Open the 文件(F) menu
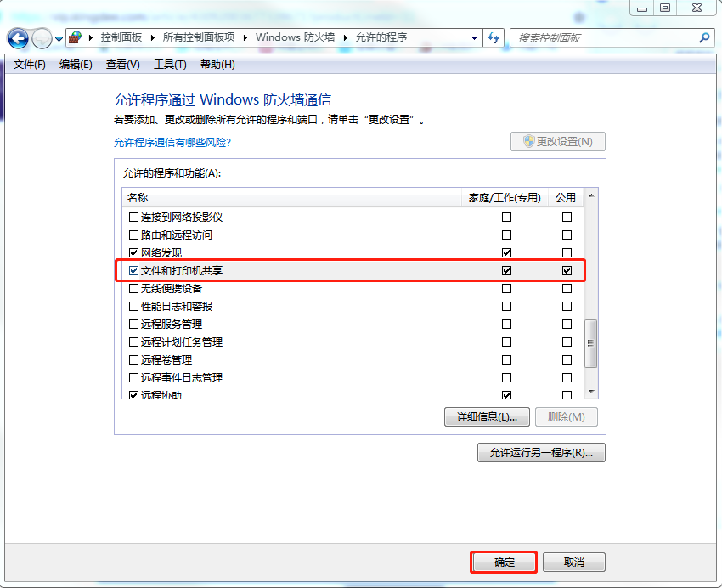 [30, 65]
